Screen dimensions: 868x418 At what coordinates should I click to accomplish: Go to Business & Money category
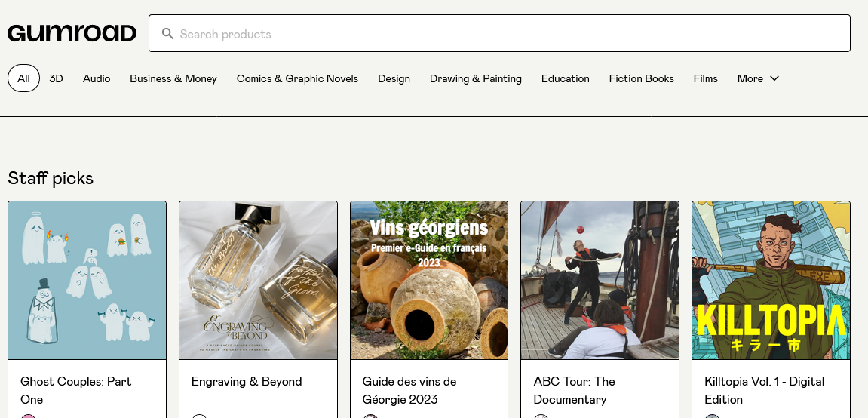[173, 78]
